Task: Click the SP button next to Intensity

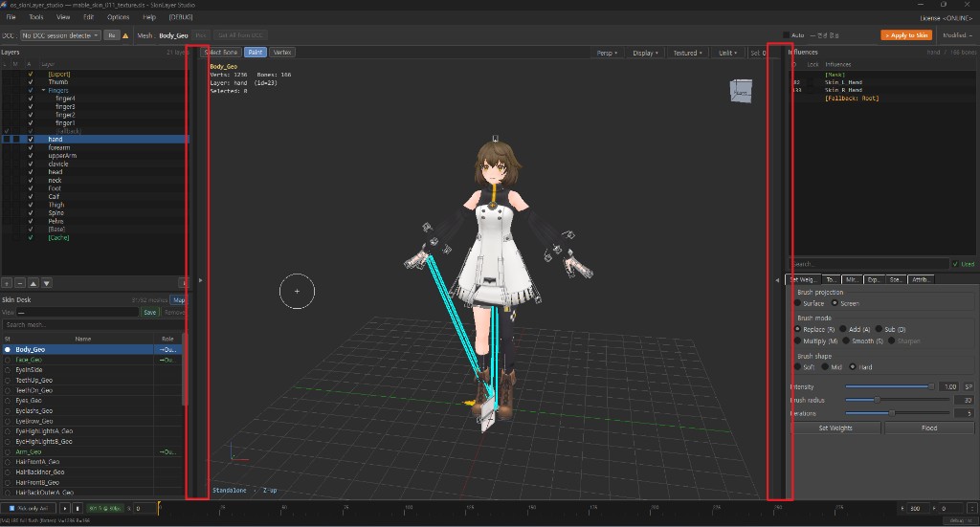Action: pyautogui.click(x=969, y=386)
